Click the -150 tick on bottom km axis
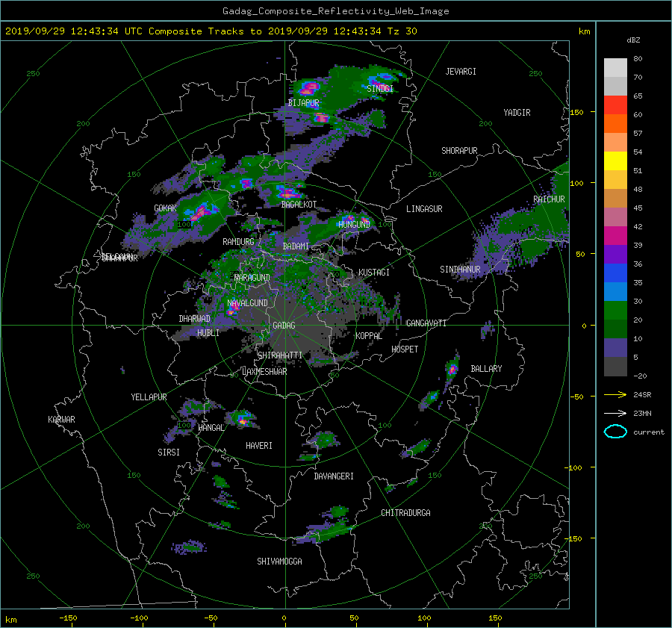This screenshot has width=672, height=628. click(68, 618)
